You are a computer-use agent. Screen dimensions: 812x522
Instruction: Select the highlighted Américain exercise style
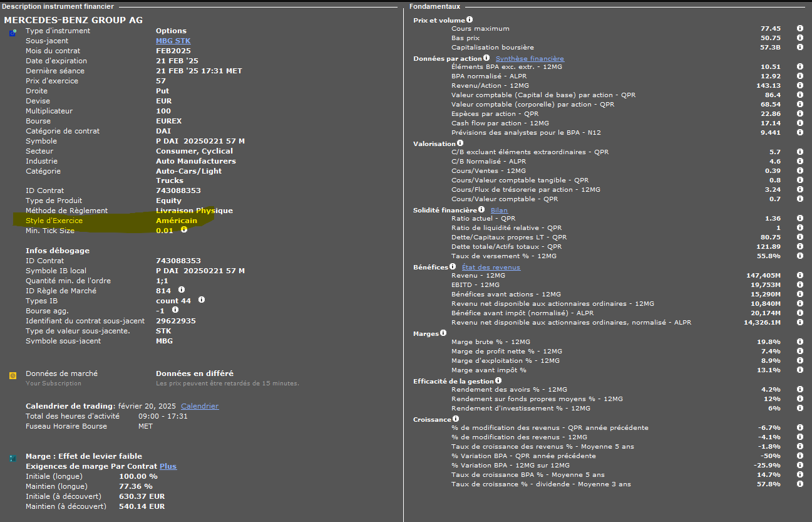click(177, 221)
